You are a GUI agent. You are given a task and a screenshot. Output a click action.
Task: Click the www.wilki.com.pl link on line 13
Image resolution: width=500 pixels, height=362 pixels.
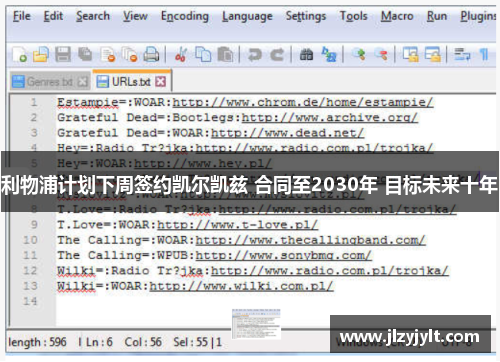tap(241, 286)
